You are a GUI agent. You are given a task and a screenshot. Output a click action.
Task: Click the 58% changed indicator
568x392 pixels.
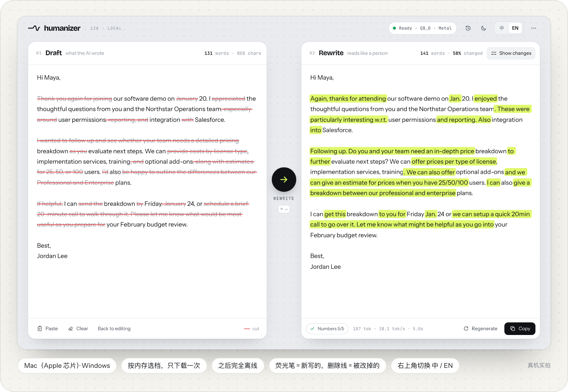[468, 53]
